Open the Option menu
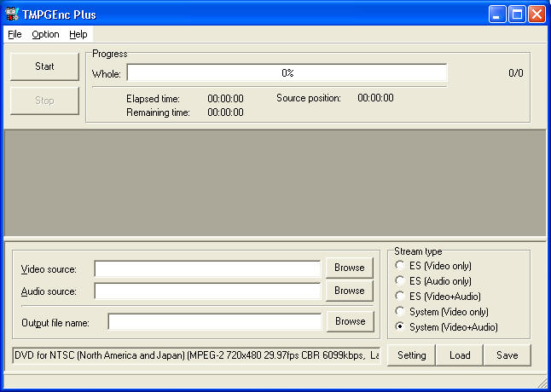Screen dimensions: 551x392 click(45, 34)
